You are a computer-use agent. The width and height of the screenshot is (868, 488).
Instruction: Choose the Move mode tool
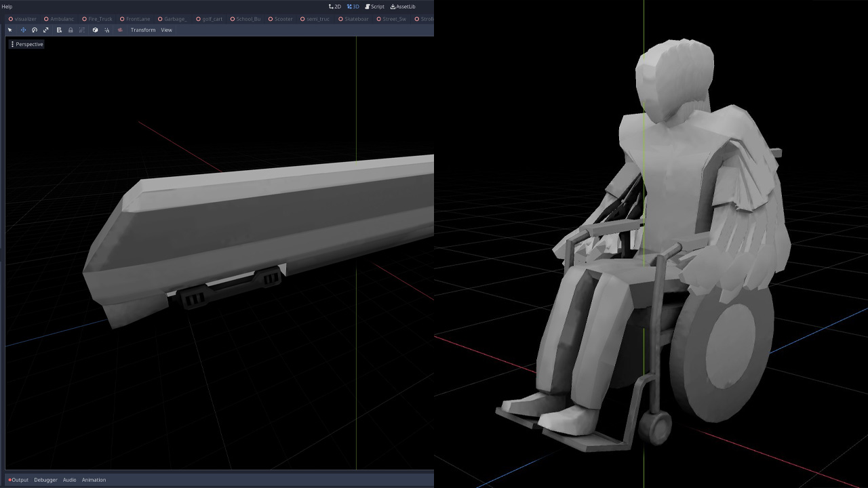pyautogui.click(x=23, y=30)
